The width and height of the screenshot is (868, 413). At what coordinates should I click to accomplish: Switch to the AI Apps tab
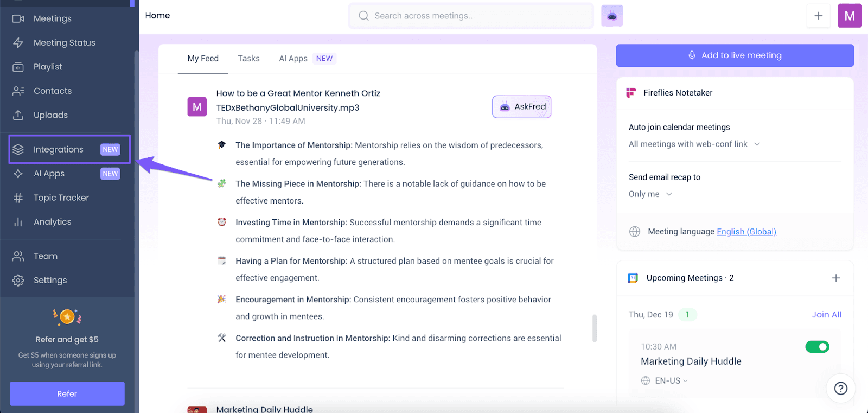pyautogui.click(x=293, y=58)
